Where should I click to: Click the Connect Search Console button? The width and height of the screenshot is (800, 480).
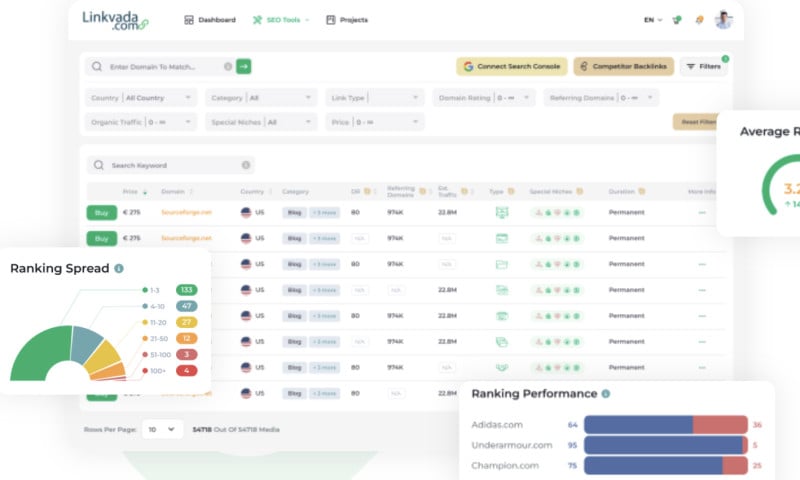pos(512,66)
